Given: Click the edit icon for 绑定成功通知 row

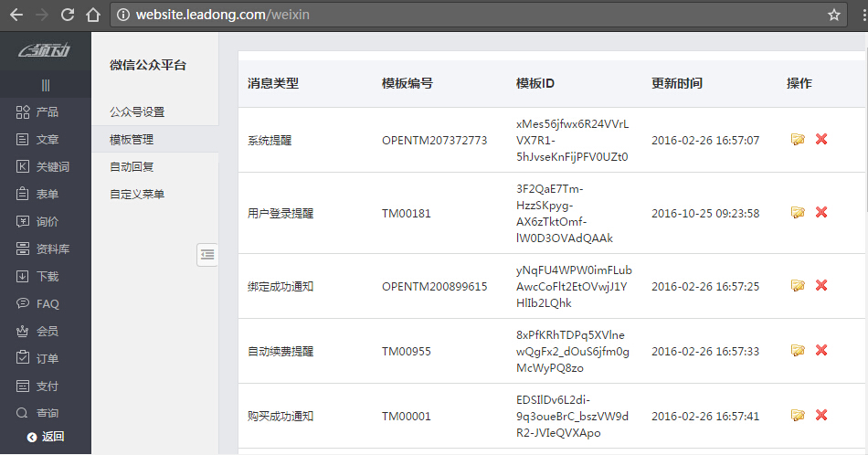Looking at the screenshot, I should coord(798,286).
